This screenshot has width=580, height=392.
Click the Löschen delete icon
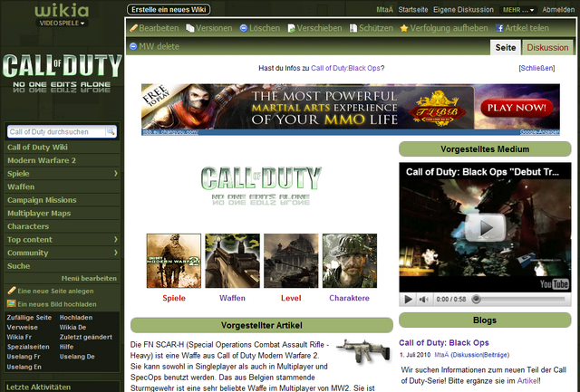pos(244,28)
